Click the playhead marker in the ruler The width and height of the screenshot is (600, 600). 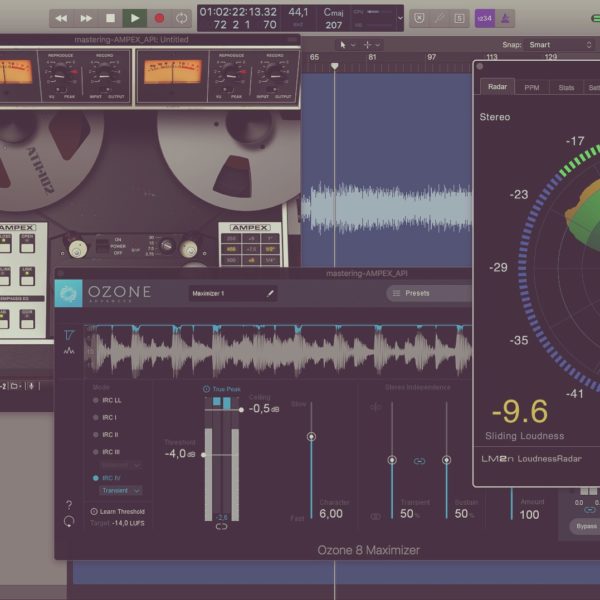pyautogui.click(x=334, y=66)
